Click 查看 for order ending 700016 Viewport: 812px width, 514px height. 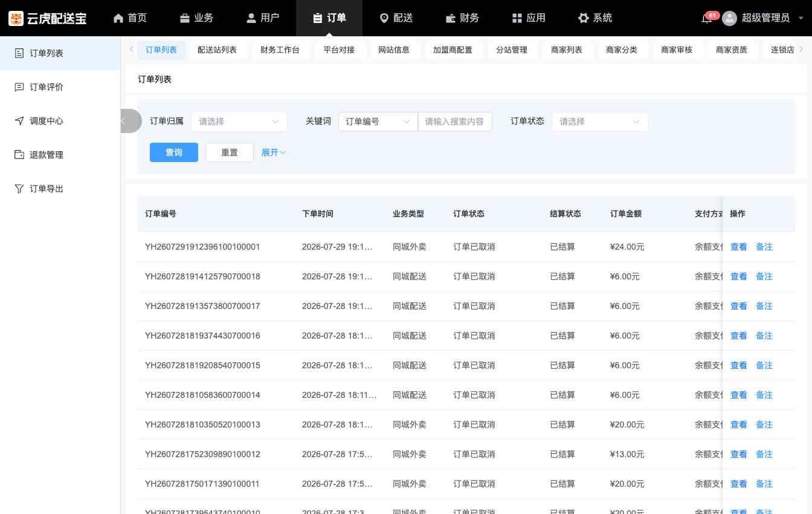pyautogui.click(x=739, y=336)
